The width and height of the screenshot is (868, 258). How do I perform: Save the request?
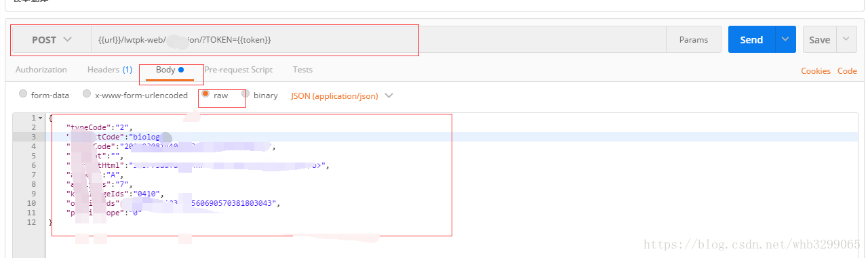coord(819,40)
